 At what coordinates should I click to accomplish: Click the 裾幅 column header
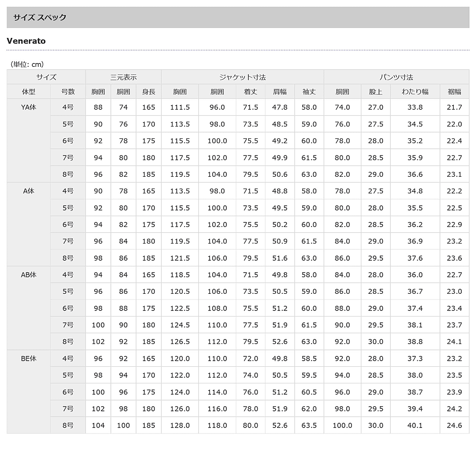click(454, 91)
